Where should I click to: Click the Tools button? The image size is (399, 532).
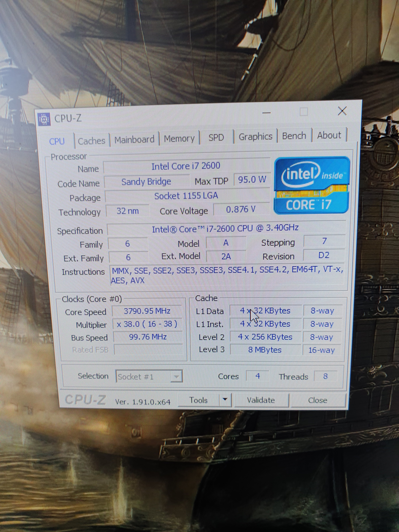[x=198, y=400]
